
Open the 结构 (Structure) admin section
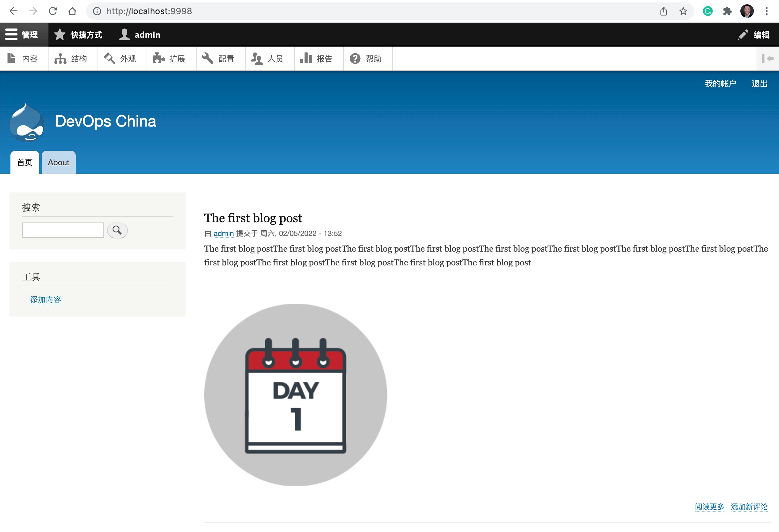(73, 58)
